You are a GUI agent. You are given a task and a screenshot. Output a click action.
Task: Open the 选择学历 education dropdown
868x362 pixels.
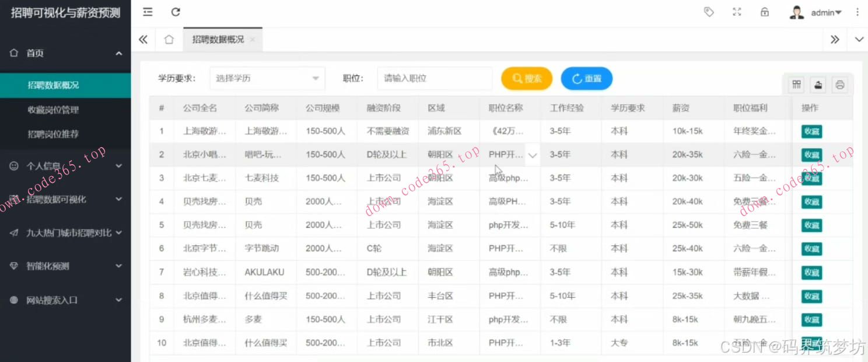point(267,78)
